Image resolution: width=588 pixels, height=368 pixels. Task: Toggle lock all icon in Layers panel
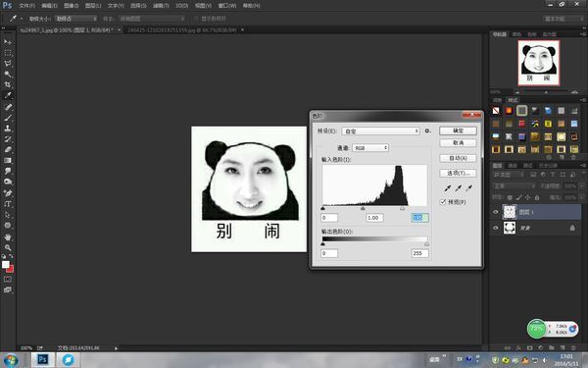tap(537, 197)
